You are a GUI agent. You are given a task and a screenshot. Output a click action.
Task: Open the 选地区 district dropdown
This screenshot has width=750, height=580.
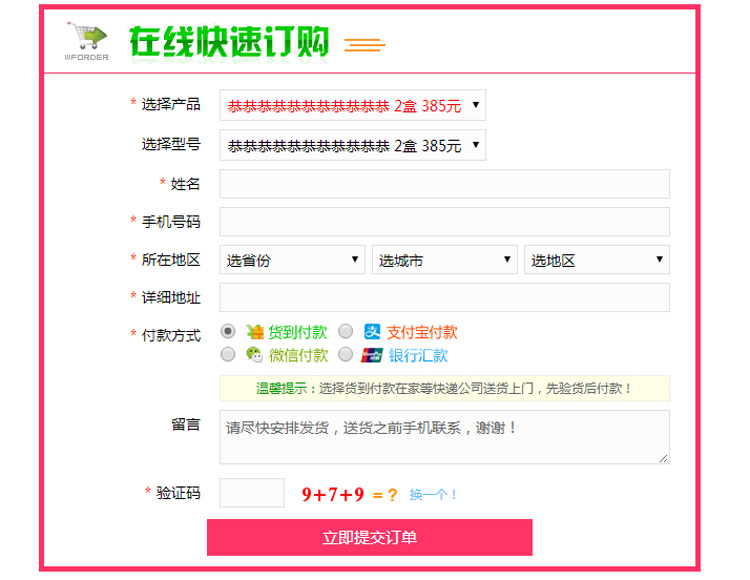point(597,260)
